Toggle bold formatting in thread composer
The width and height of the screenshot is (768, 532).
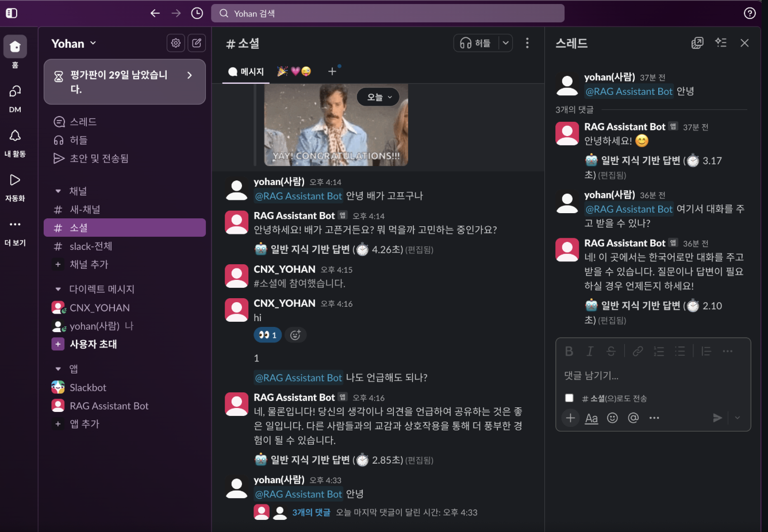pyautogui.click(x=569, y=351)
